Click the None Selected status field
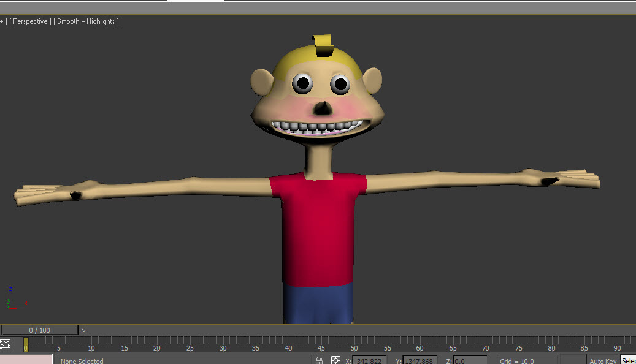The image size is (636, 364). (x=184, y=360)
